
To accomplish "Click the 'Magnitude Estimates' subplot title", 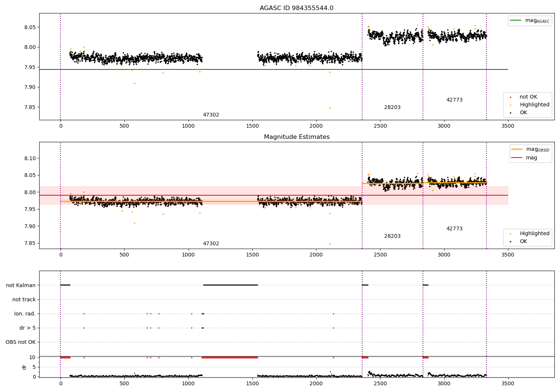I will pos(296,137).
